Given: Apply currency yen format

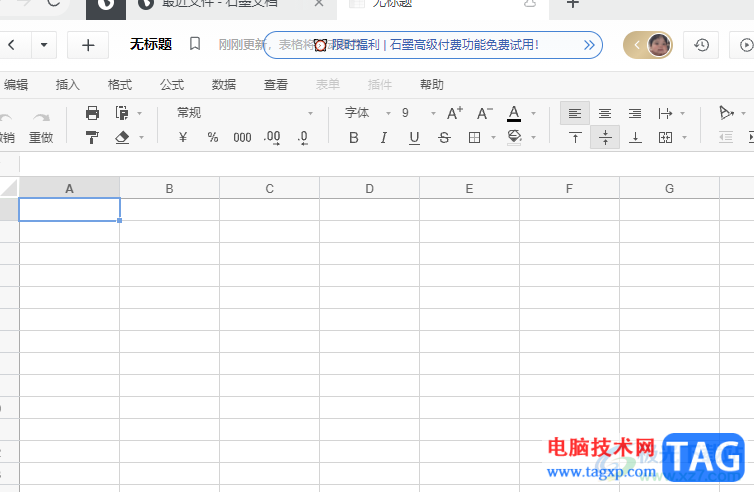Looking at the screenshot, I should (183, 138).
